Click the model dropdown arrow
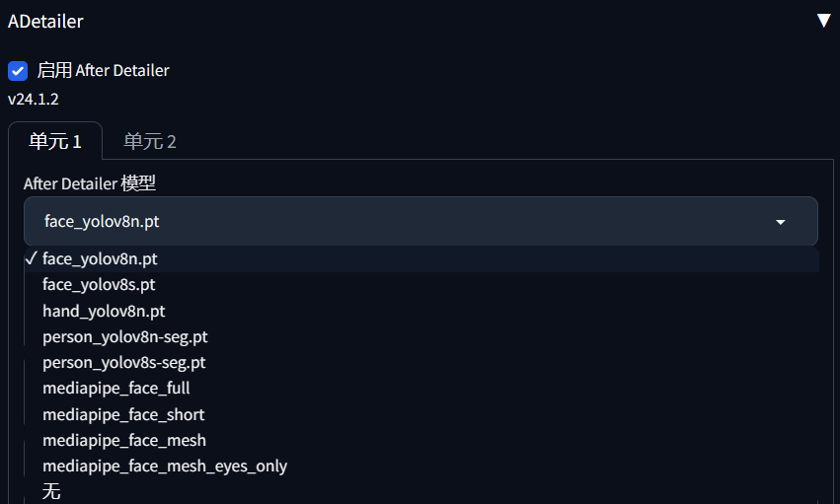 [x=781, y=222]
